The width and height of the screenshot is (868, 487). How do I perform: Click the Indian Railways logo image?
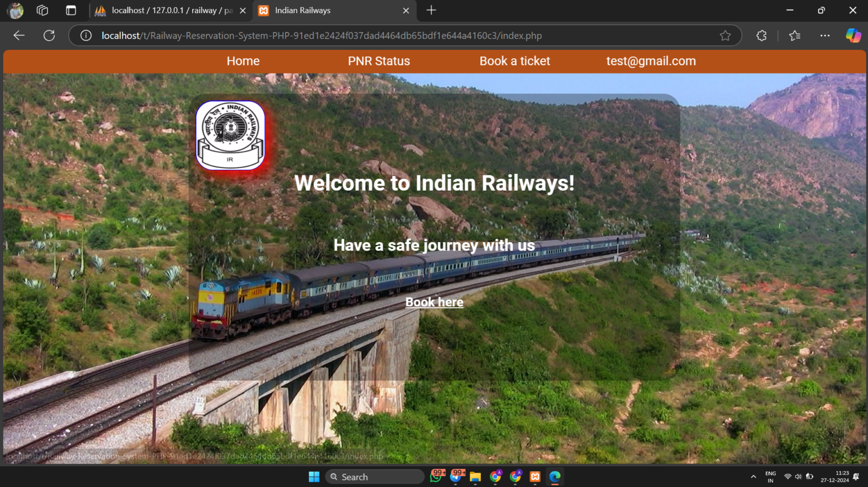pos(230,135)
